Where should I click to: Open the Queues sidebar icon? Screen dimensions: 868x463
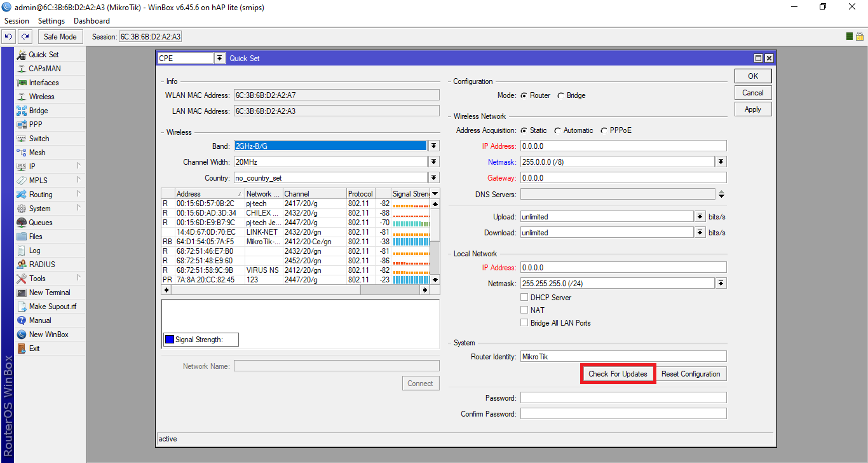tap(22, 223)
